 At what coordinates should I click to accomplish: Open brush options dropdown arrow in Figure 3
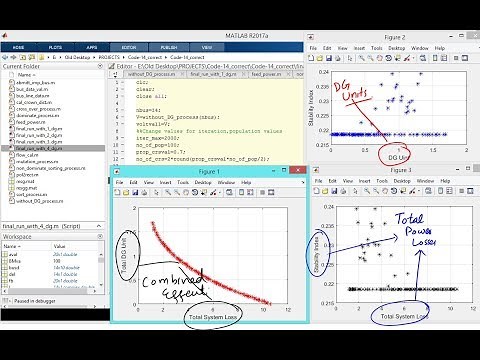418,191
